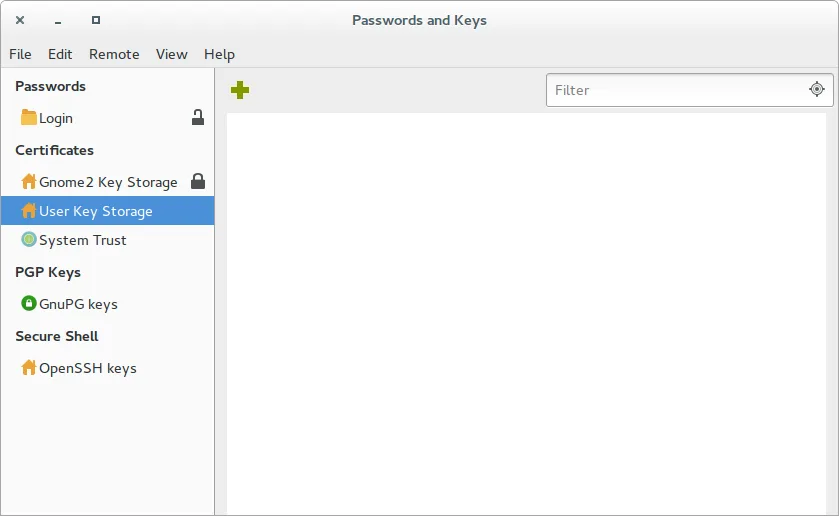The image size is (839, 516).
Task: Open the Help menu
Action: click(219, 55)
